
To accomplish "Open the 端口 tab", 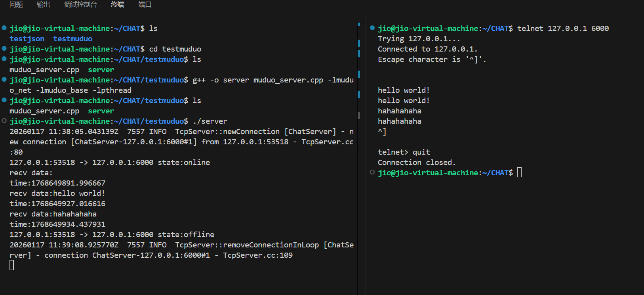I will pos(145,4).
